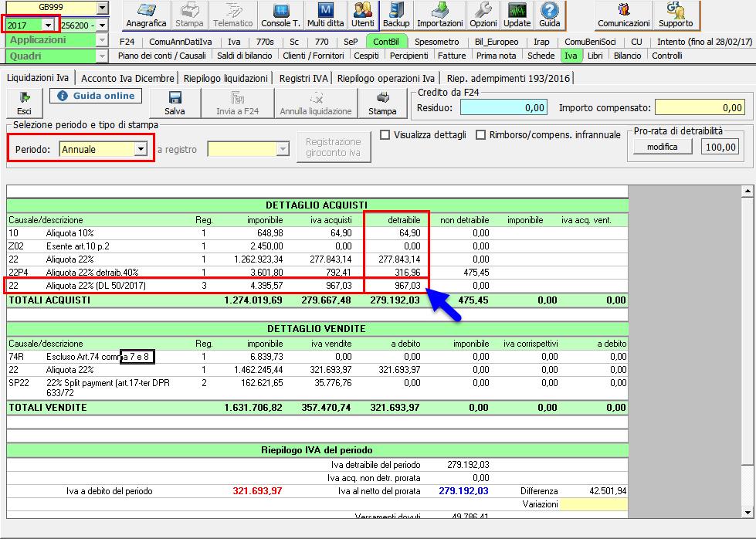The height and width of the screenshot is (539, 756).
Task: Switch to the Acconto Iva Dicembre tab
Action: pyautogui.click(x=127, y=78)
